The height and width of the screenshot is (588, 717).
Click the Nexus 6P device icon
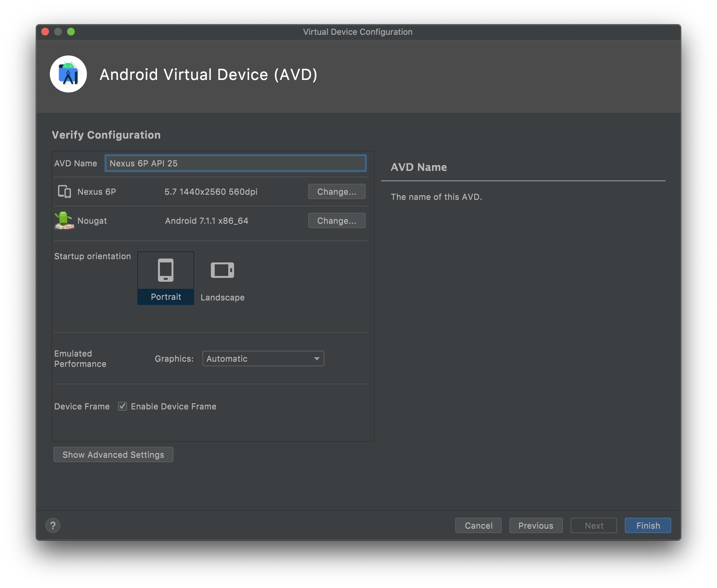point(64,192)
